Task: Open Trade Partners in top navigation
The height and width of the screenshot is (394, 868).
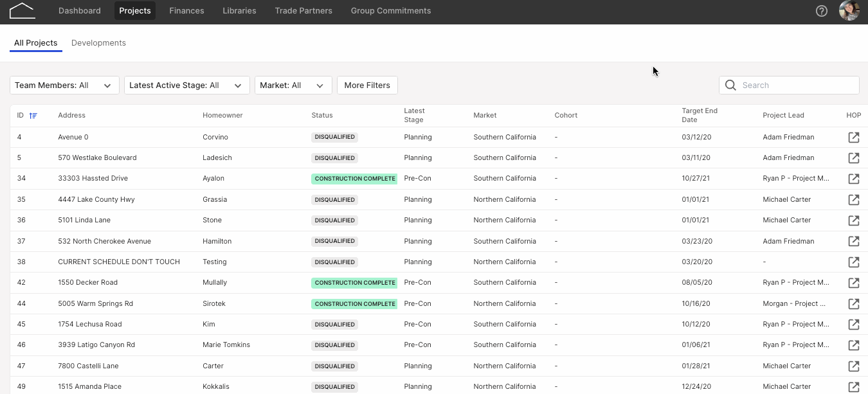Action: point(303,11)
